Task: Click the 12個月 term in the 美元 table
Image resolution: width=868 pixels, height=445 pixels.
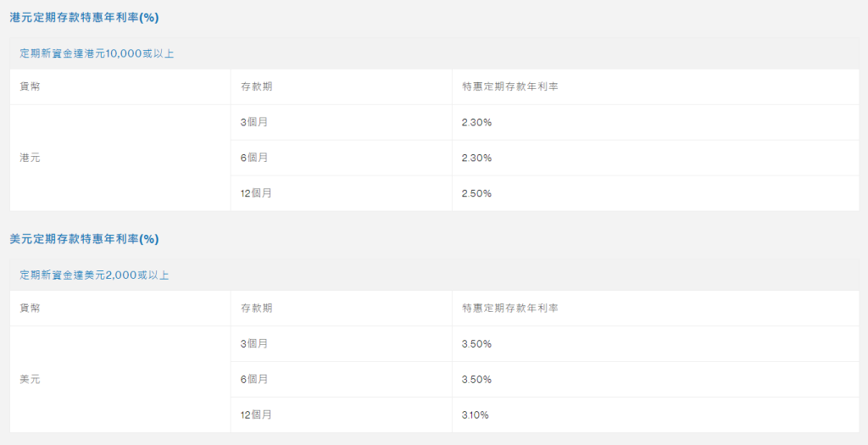Action: coord(257,415)
